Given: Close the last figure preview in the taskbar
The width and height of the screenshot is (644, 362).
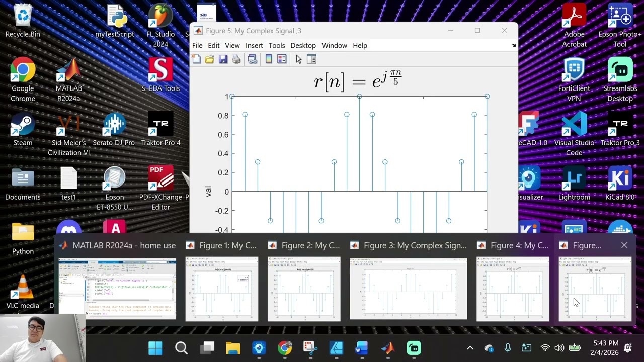Looking at the screenshot, I should coord(624,245).
